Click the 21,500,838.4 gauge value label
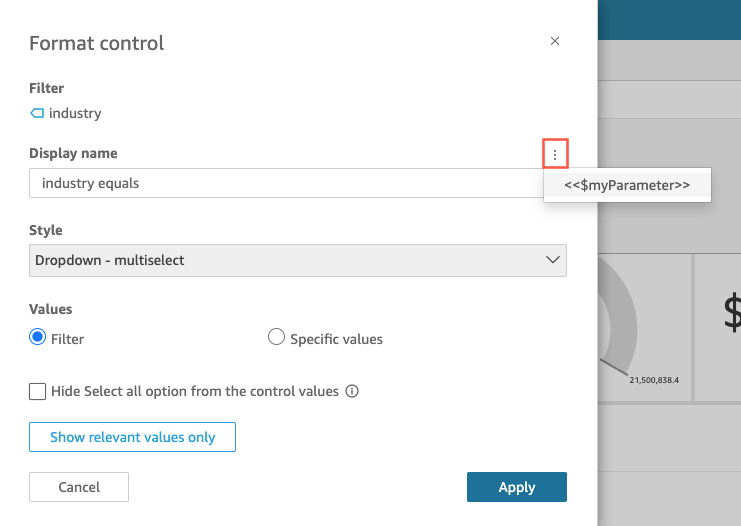Viewport: 741px width, 526px height. click(660, 381)
